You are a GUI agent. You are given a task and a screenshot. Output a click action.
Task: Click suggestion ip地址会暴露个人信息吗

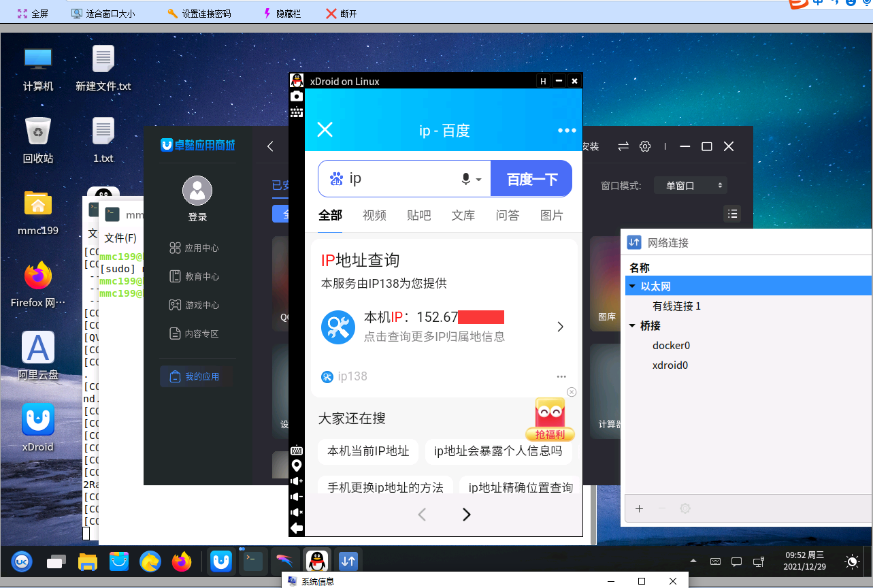point(499,451)
